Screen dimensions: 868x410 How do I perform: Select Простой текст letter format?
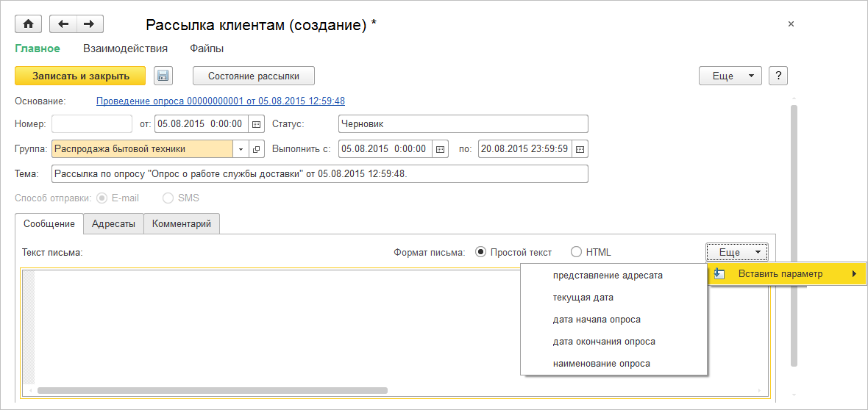(x=481, y=252)
